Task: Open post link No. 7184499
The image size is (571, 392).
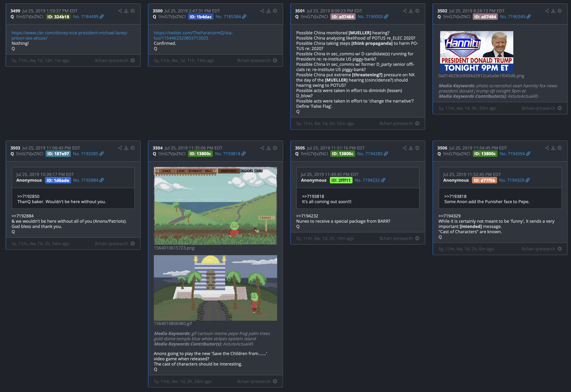Action: point(88,17)
